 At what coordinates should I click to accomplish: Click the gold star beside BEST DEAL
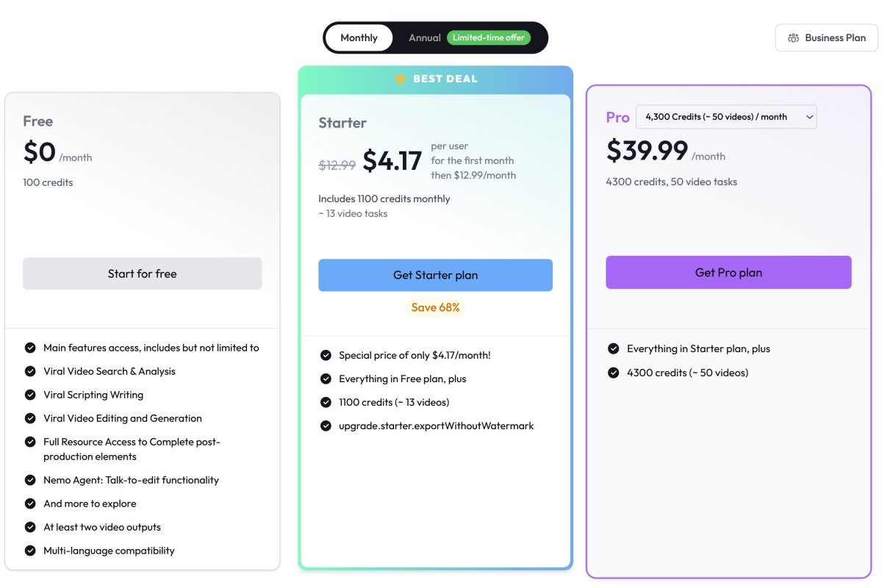coord(400,79)
